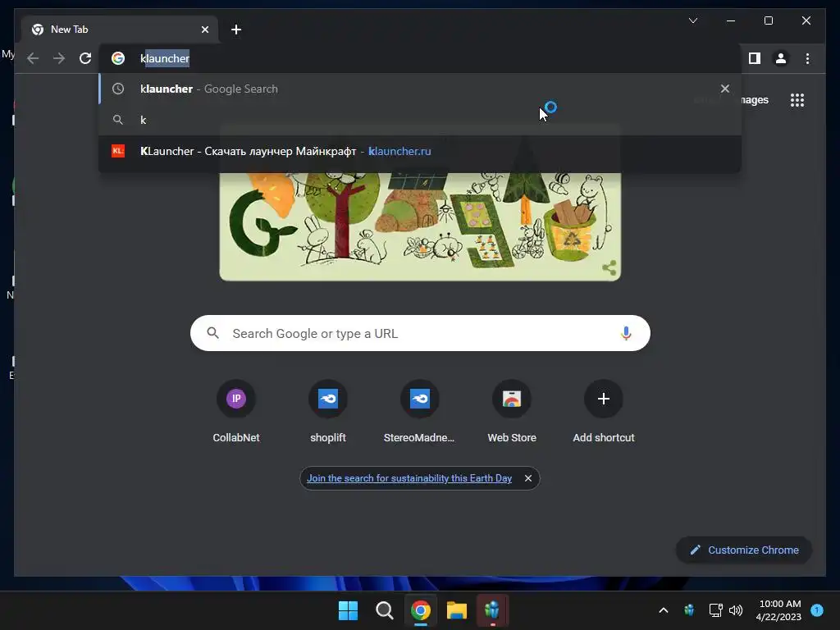Select klauncher Google Search suggestion

[x=420, y=89]
